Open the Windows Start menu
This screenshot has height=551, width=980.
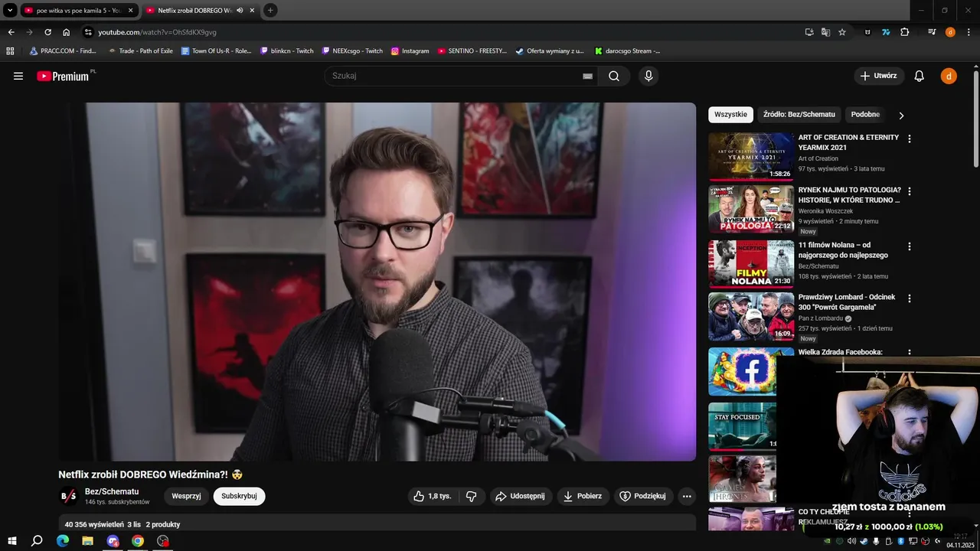(x=12, y=541)
